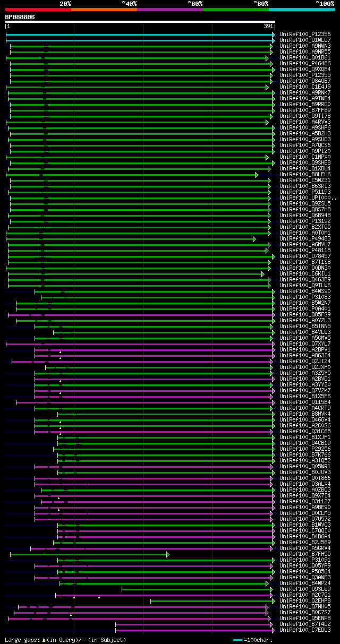
Task: Select label UniRef100_Q85FS9
Action: (305, 314)
